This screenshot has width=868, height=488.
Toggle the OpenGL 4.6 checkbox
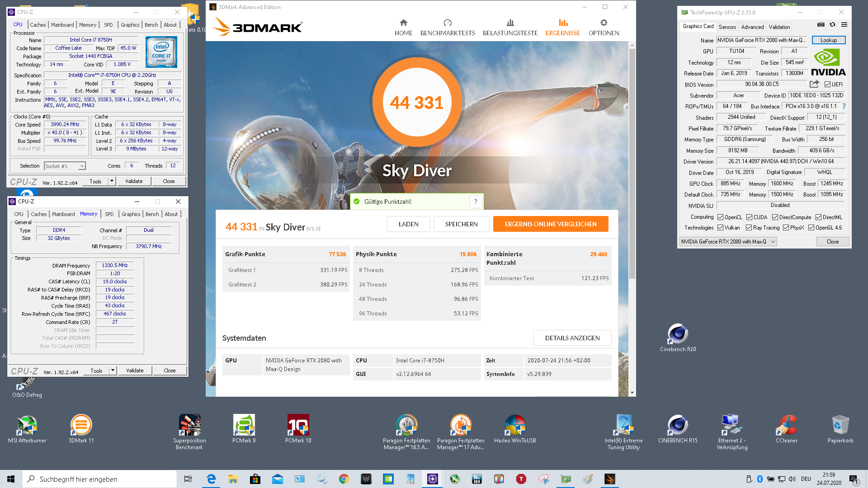[x=811, y=228]
